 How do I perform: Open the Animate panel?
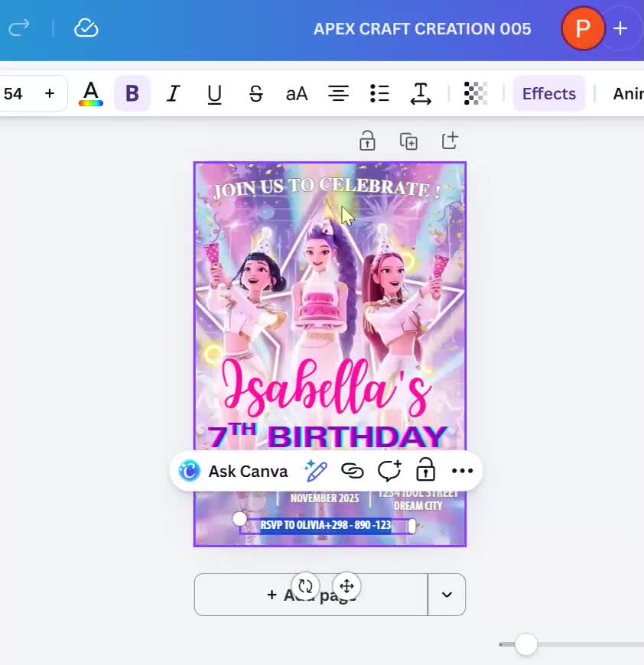click(x=629, y=93)
